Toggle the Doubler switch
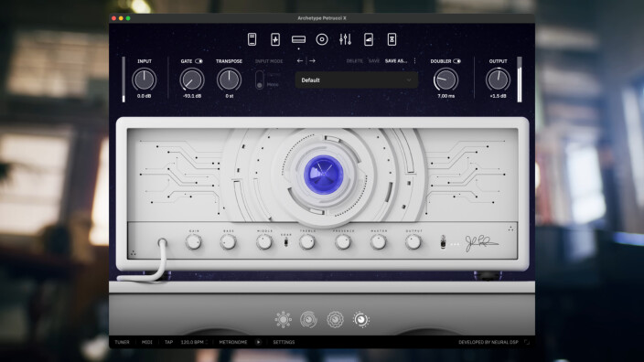 (x=456, y=61)
